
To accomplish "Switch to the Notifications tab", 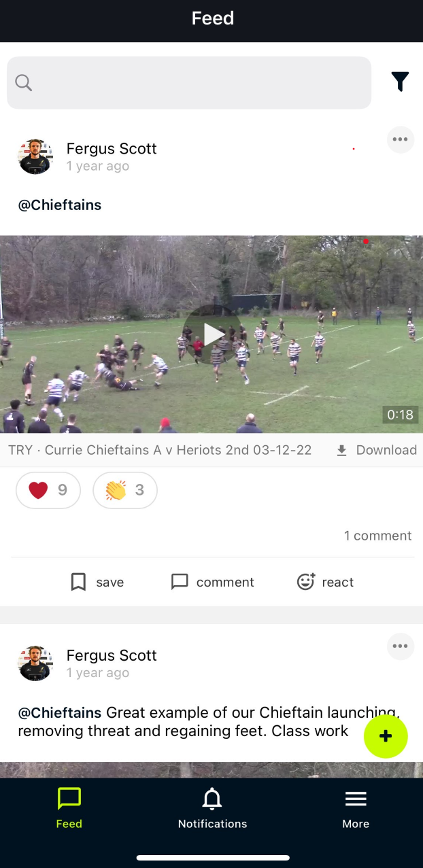I will click(212, 809).
